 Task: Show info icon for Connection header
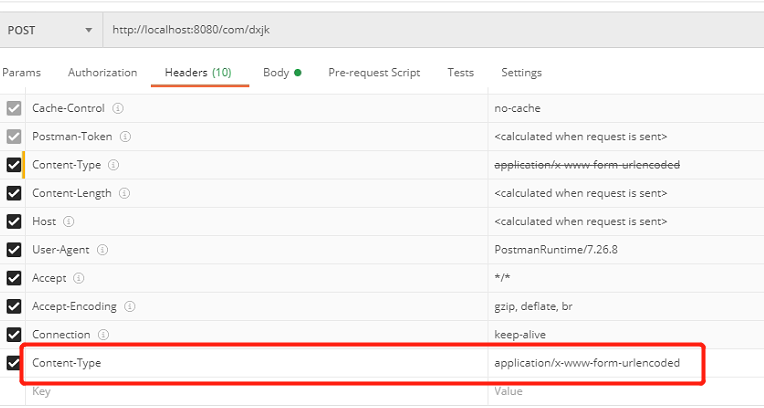point(103,334)
